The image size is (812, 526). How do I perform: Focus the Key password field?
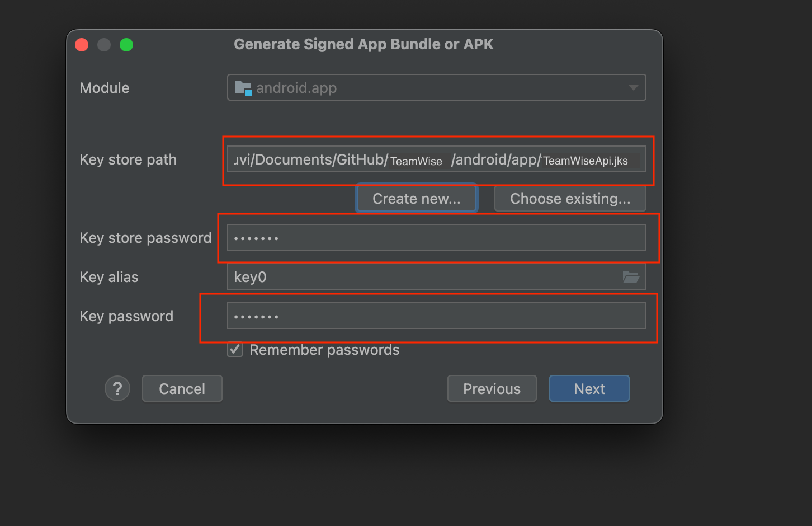436,316
